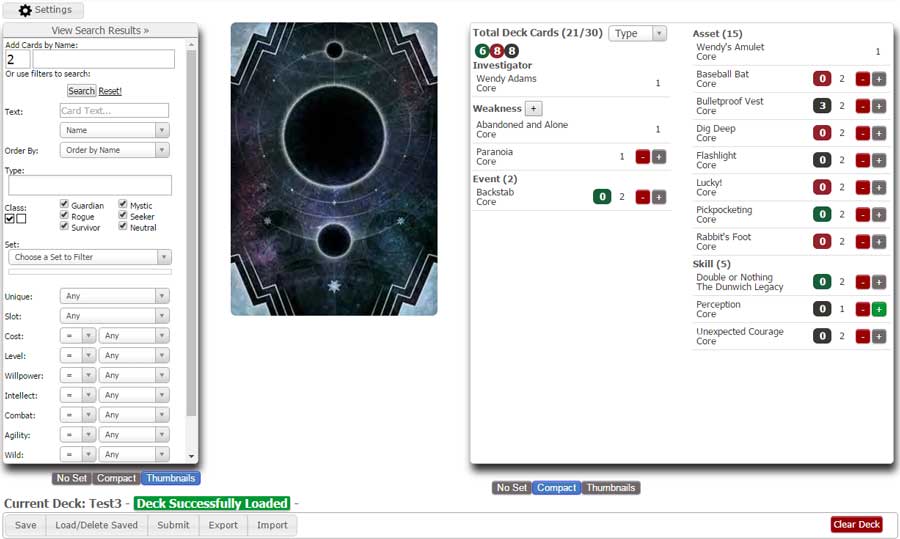Select Compact view under deck list
This screenshot has height=539, width=900.
click(557, 488)
